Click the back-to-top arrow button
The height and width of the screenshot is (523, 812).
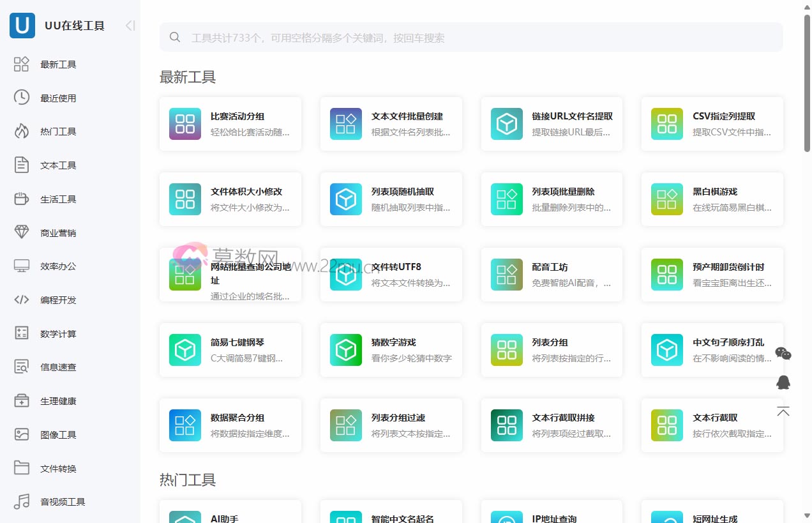click(783, 411)
